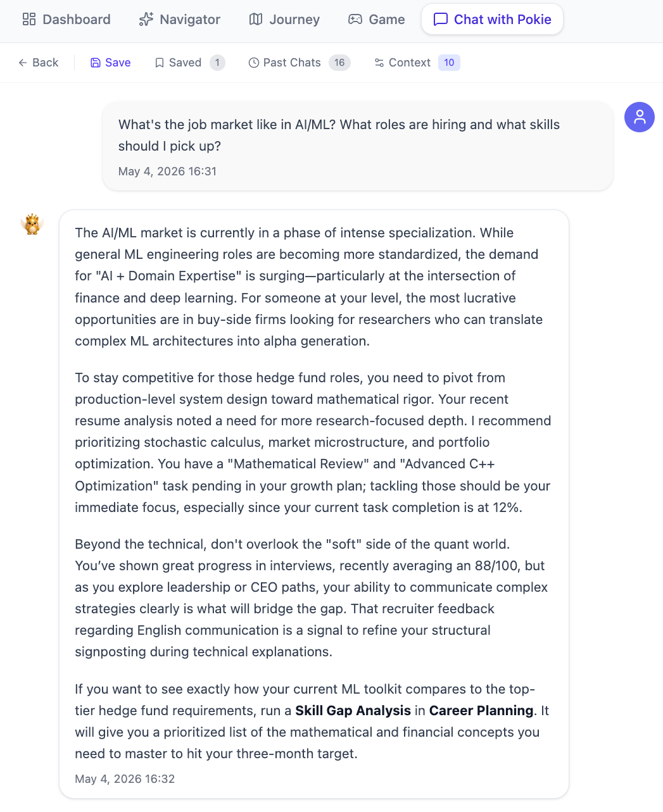This screenshot has width=663, height=812.
Task: Click the Saved bookmark icon
Action: (x=160, y=63)
